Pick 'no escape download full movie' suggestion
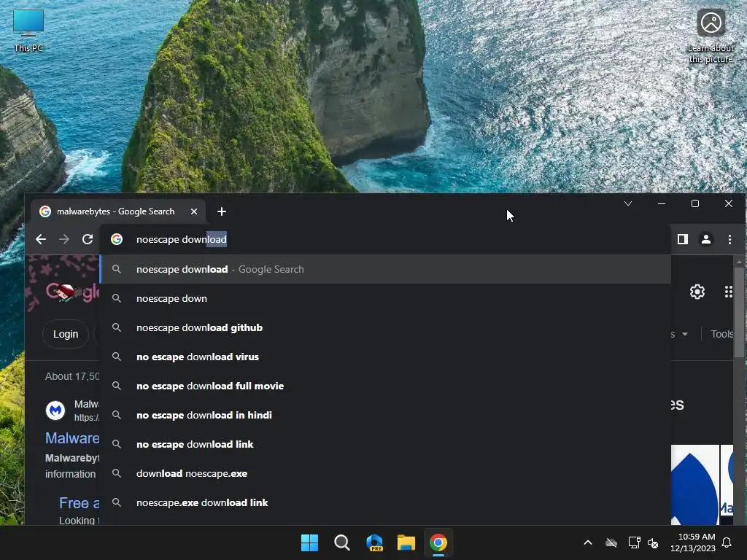Image resolution: width=747 pixels, height=560 pixels. (385, 386)
